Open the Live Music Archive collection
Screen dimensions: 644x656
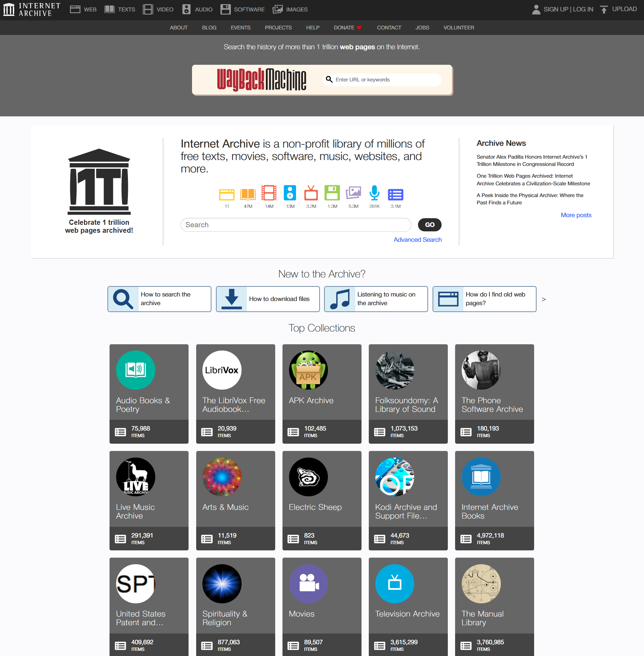click(x=149, y=500)
